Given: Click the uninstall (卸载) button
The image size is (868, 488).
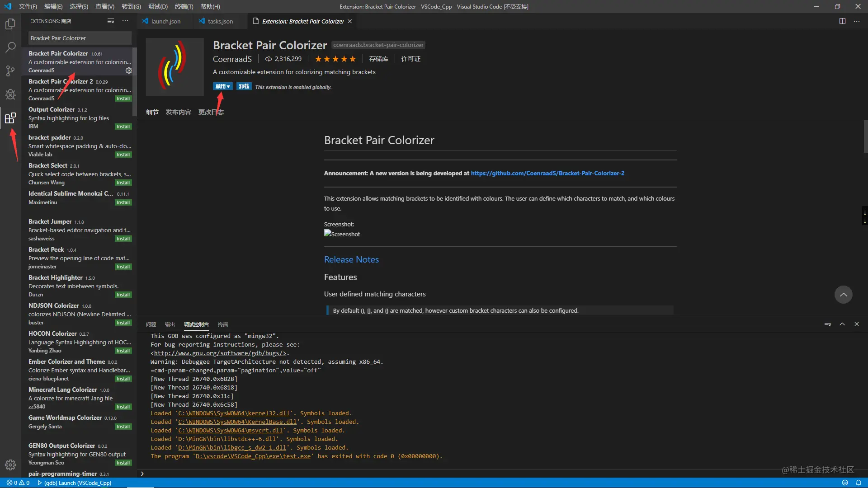Looking at the screenshot, I should pos(244,87).
